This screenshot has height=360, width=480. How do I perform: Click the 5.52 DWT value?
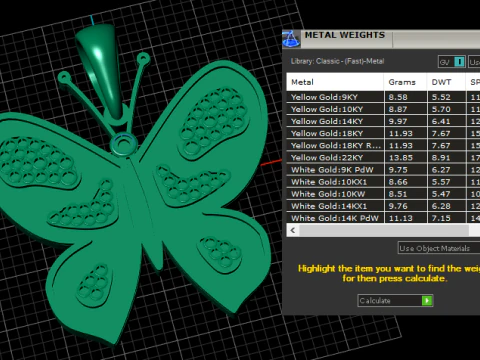point(441,97)
